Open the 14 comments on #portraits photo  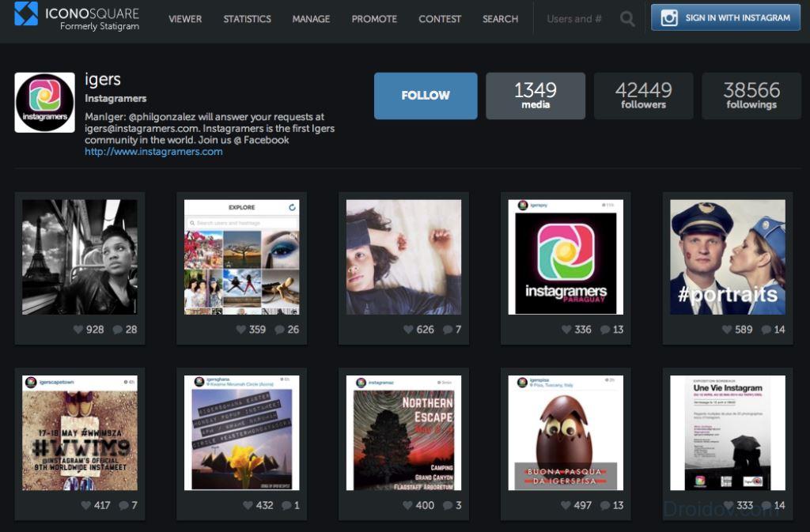766,330
